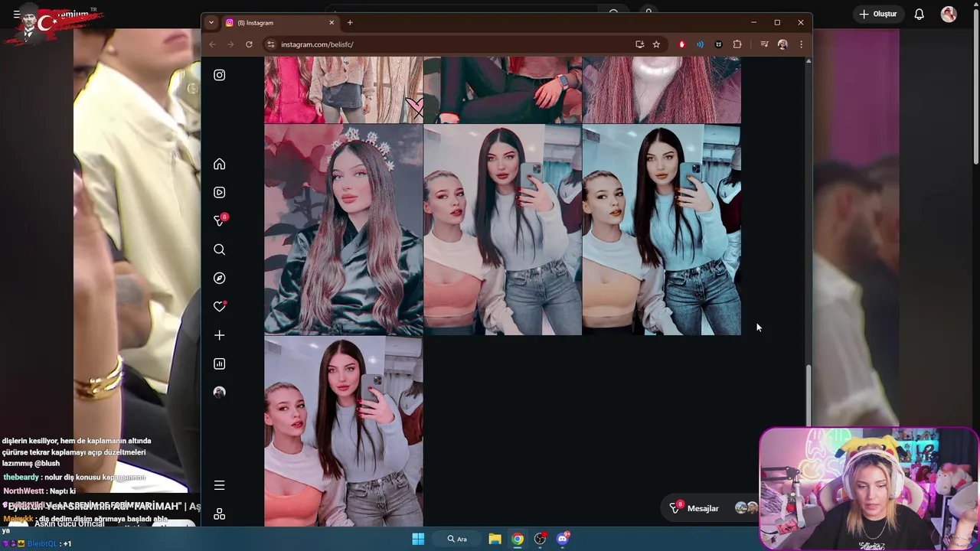Open the professional dashboard chart icon
This screenshot has height=551, width=980.
[x=220, y=364]
